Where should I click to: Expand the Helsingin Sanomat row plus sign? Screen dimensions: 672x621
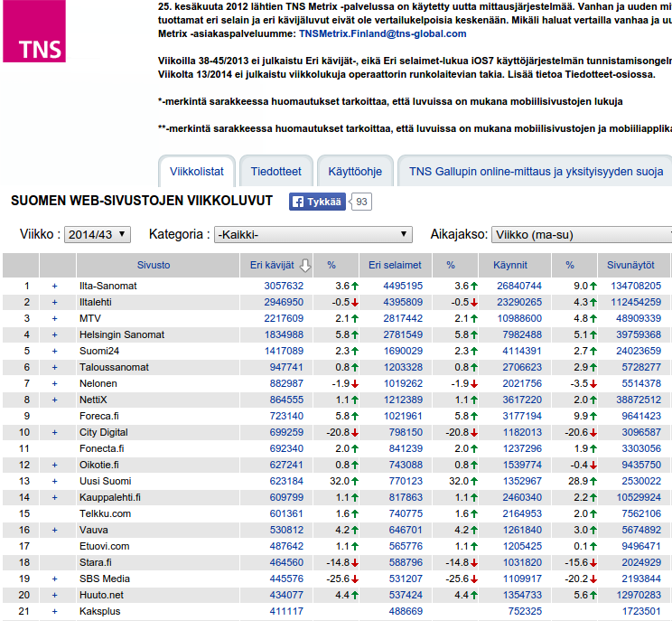click(54, 335)
